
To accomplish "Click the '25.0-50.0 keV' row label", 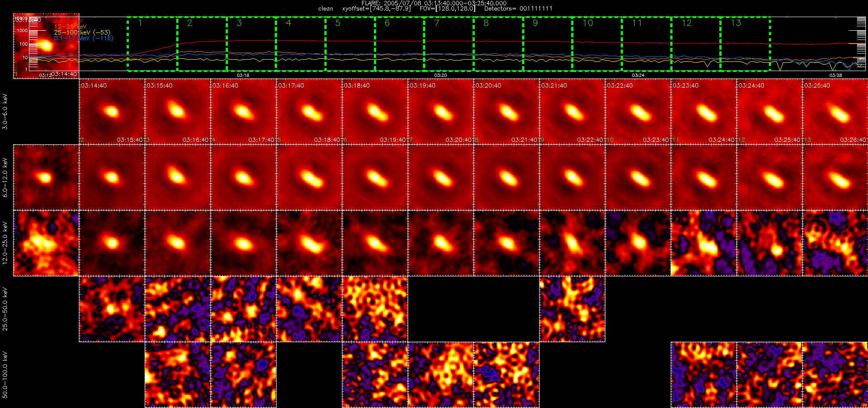I will coord(5,309).
